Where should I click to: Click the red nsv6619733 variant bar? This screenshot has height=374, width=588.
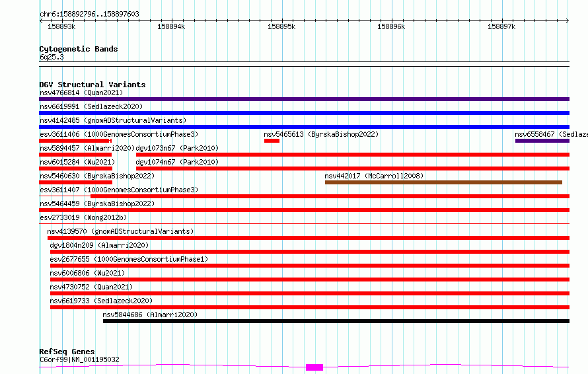point(310,307)
